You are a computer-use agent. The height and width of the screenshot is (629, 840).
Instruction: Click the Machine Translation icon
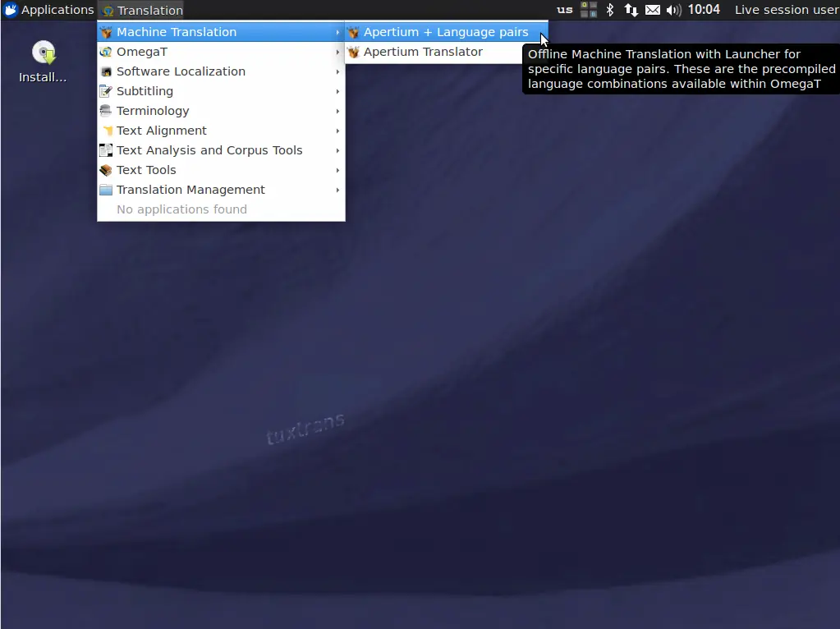[106, 32]
